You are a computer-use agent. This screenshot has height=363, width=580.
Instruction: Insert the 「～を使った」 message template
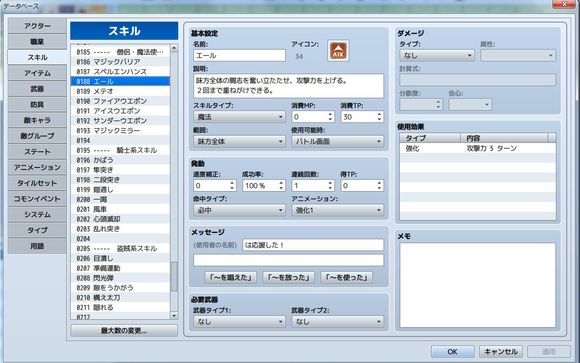point(347,278)
